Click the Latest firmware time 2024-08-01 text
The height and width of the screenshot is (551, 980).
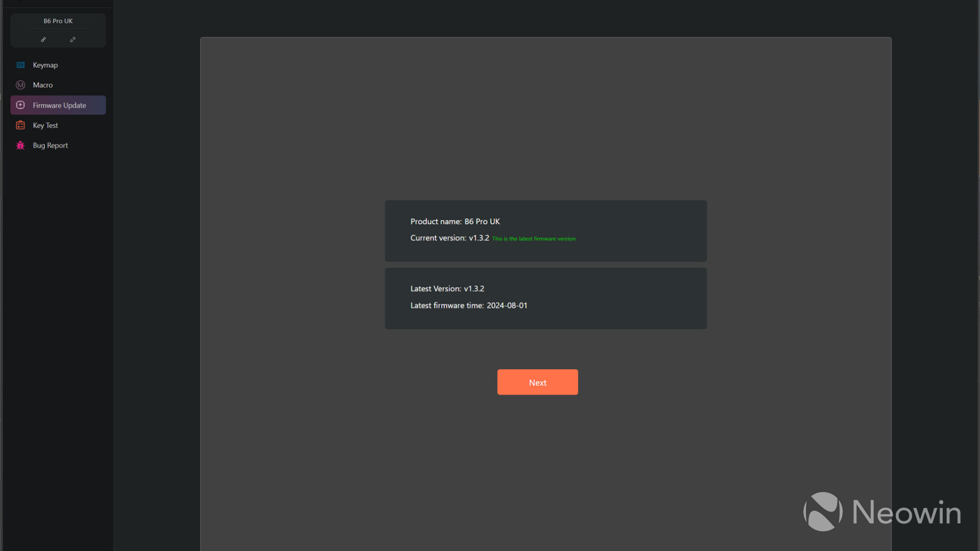tap(469, 306)
